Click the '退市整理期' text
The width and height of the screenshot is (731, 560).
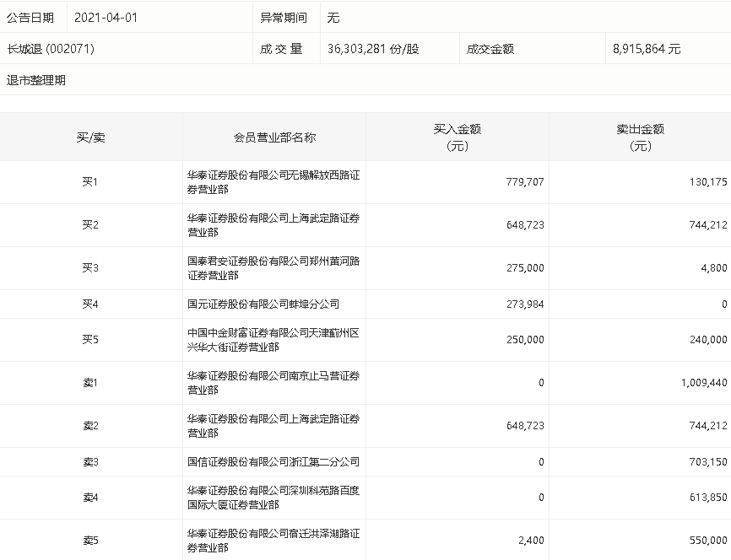[36, 80]
